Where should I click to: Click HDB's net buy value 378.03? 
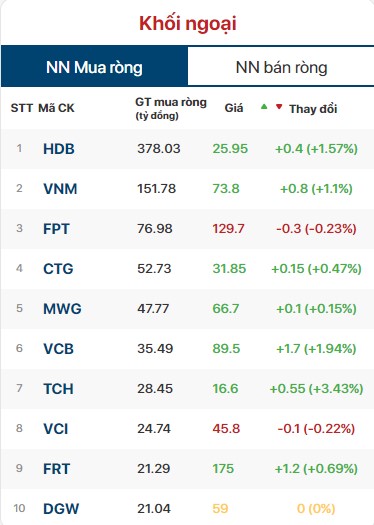[159, 149]
